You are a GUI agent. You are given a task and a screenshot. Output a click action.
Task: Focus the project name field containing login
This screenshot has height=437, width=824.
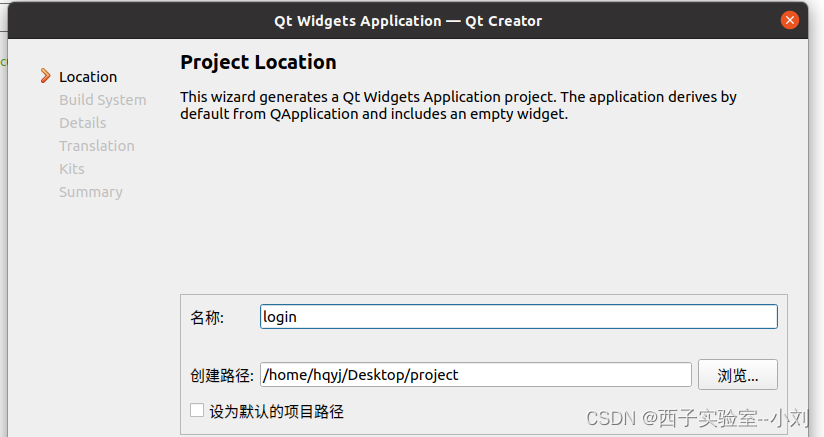pos(519,317)
